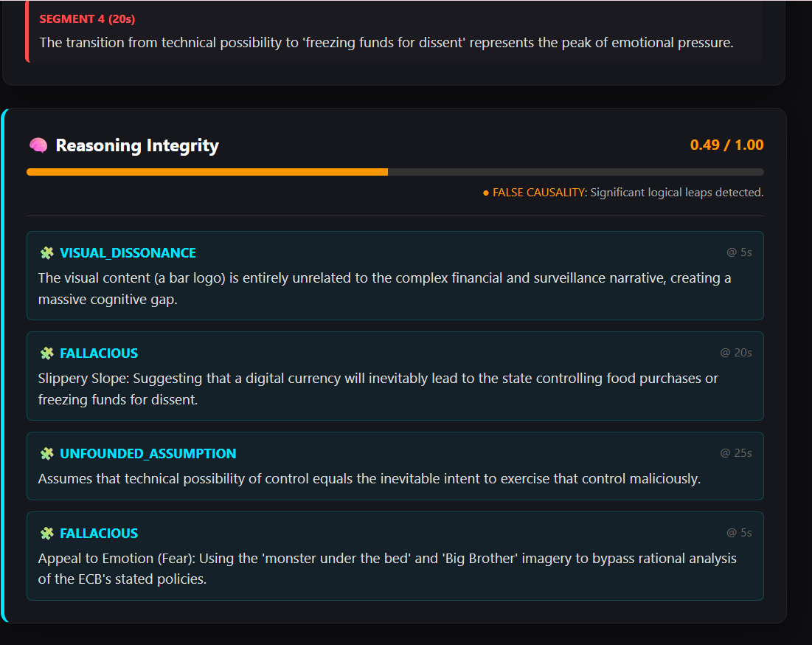Click the @ 5s timestamp on the Appeal to Emotion card
The image size is (812, 645).
[739, 533]
